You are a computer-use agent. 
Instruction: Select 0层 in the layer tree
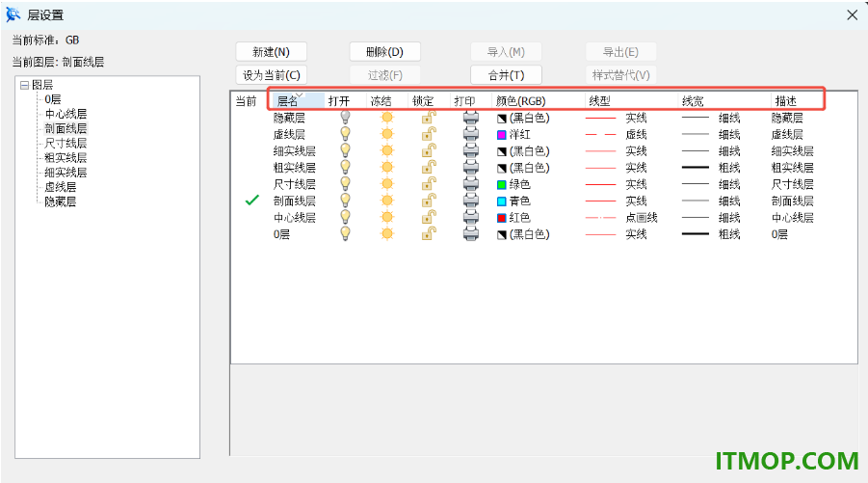click(53, 99)
